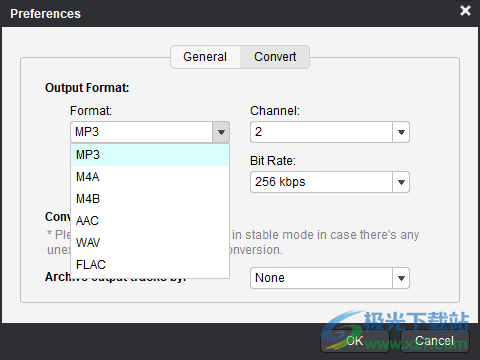Screen dimensions: 480x360
Task: Choose WAV from the format list
Action: coord(150,243)
